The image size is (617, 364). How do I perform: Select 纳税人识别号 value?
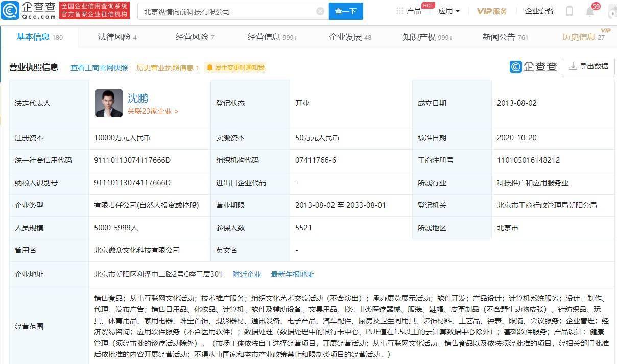132,183
